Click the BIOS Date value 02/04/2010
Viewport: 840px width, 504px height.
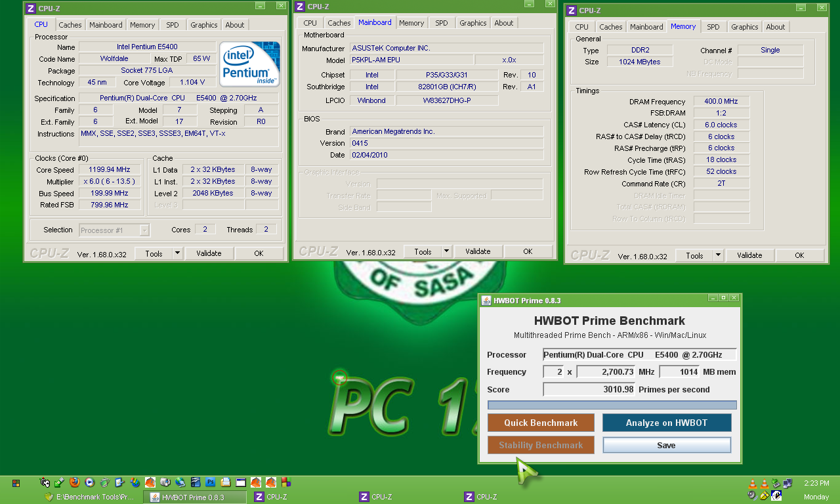click(446, 155)
